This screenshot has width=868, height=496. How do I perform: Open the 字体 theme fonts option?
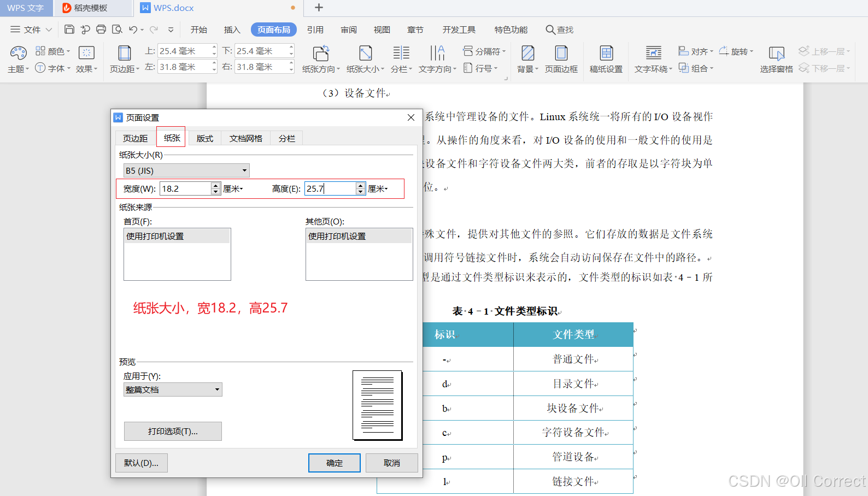tap(53, 68)
